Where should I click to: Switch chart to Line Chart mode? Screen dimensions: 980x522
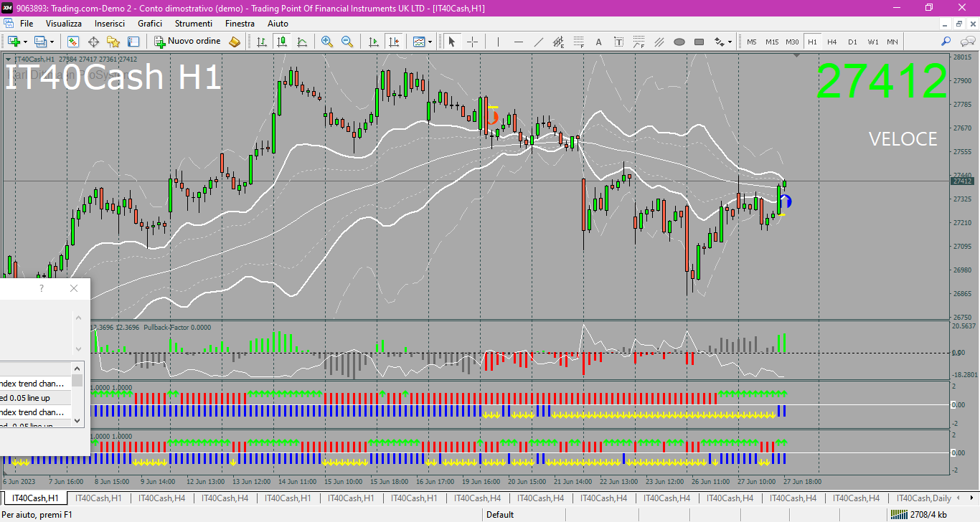point(302,42)
